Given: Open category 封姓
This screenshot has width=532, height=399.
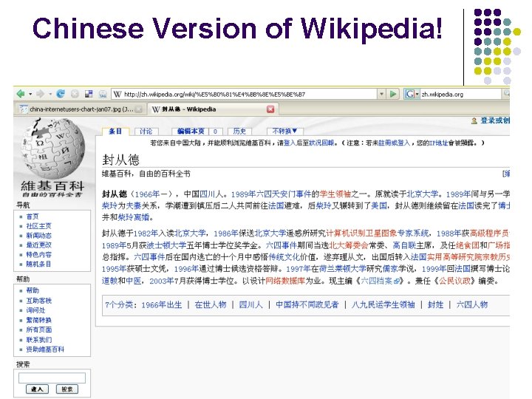Looking at the screenshot, I should (x=436, y=304).
